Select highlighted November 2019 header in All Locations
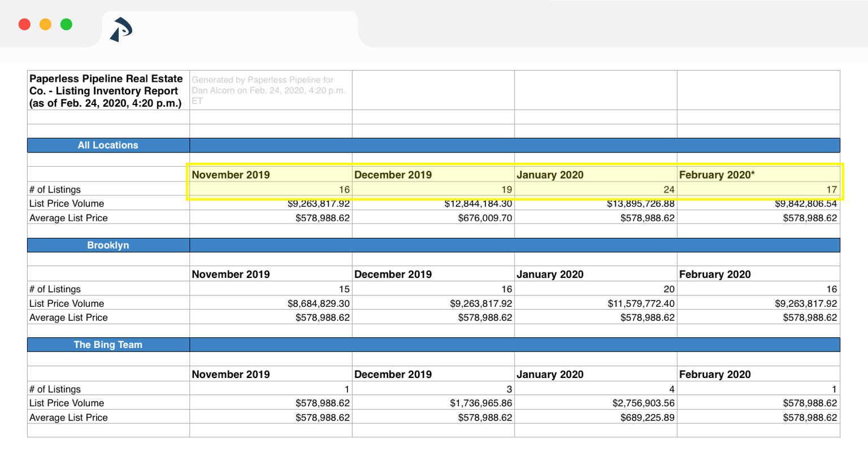The image size is (868, 452). pyautogui.click(x=231, y=175)
